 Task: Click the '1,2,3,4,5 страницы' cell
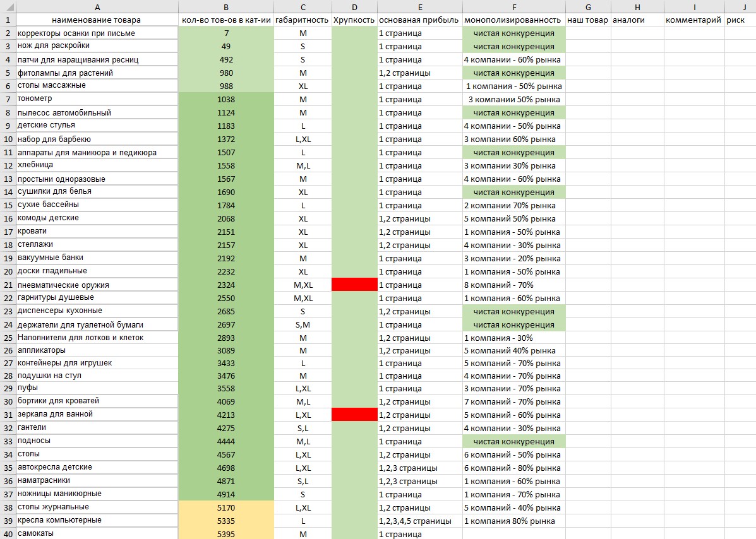419,521
